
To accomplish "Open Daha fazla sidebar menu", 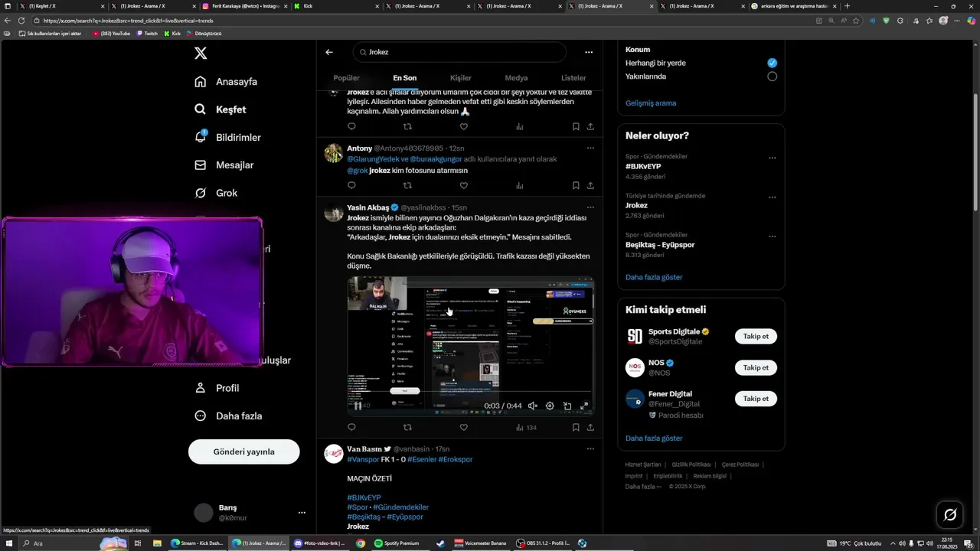I will pos(229,416).
